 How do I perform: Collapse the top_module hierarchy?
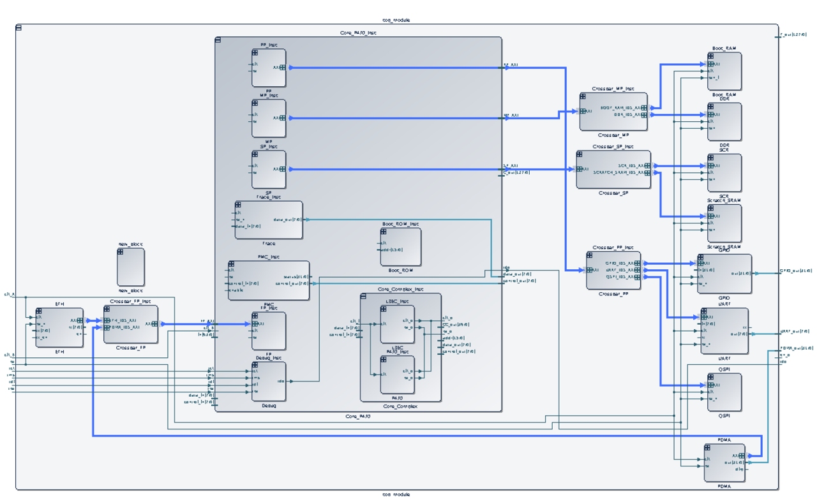point(19,28)
